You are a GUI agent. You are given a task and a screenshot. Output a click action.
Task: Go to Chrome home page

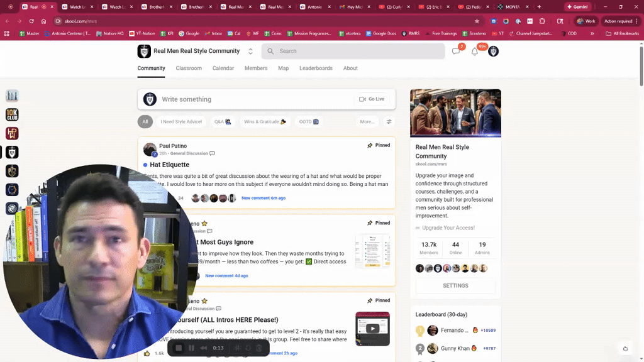tap(43, 21)
